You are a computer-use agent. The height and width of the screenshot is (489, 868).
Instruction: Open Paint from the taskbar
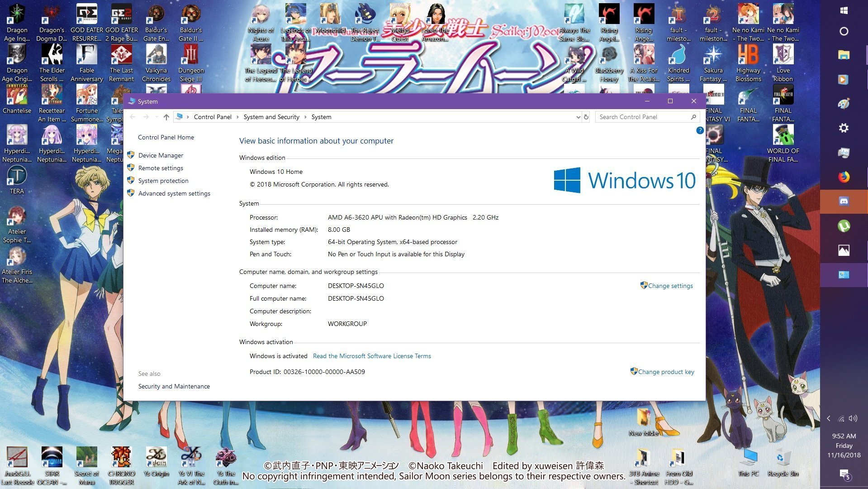point(844,104)
